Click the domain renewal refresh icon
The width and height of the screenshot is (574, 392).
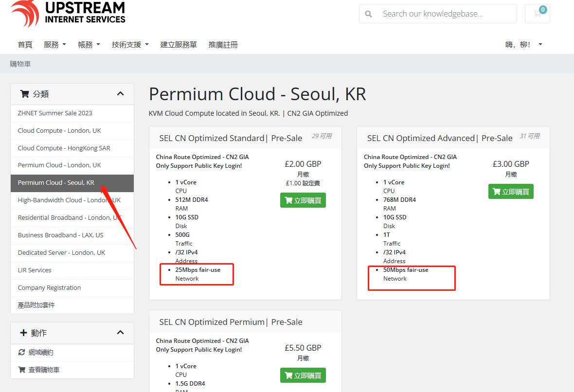[x=21, y=352]
